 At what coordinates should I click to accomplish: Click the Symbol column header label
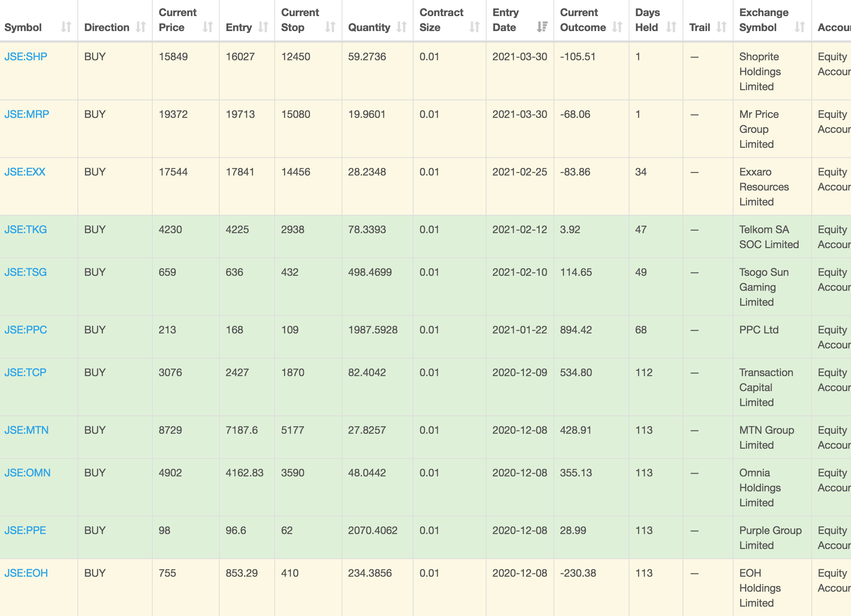click(x=23, y=27)
